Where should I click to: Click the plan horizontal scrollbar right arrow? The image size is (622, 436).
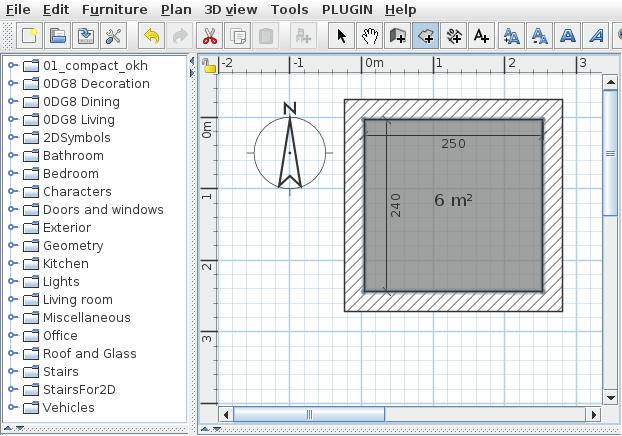click(x=593, y=415)
